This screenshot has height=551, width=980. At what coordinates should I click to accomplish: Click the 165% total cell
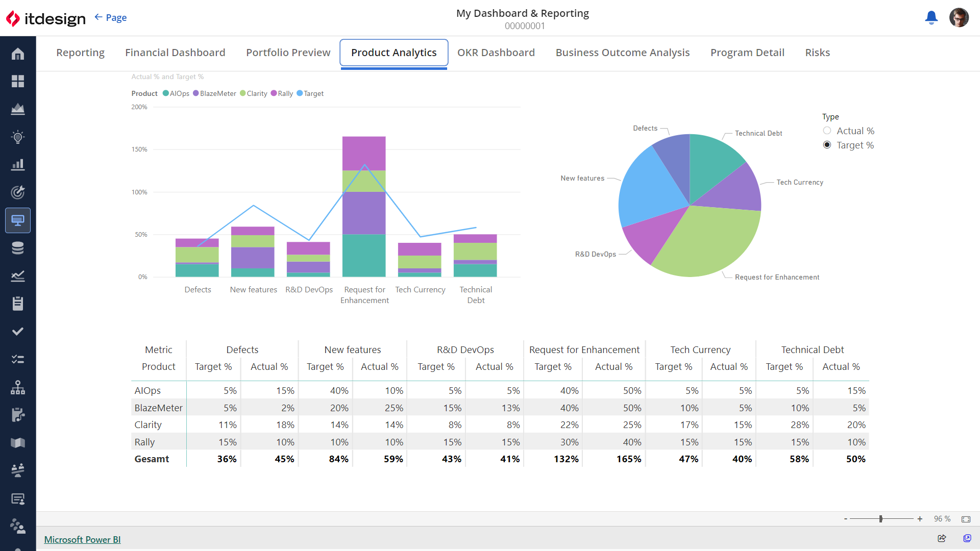click(628, 459)
